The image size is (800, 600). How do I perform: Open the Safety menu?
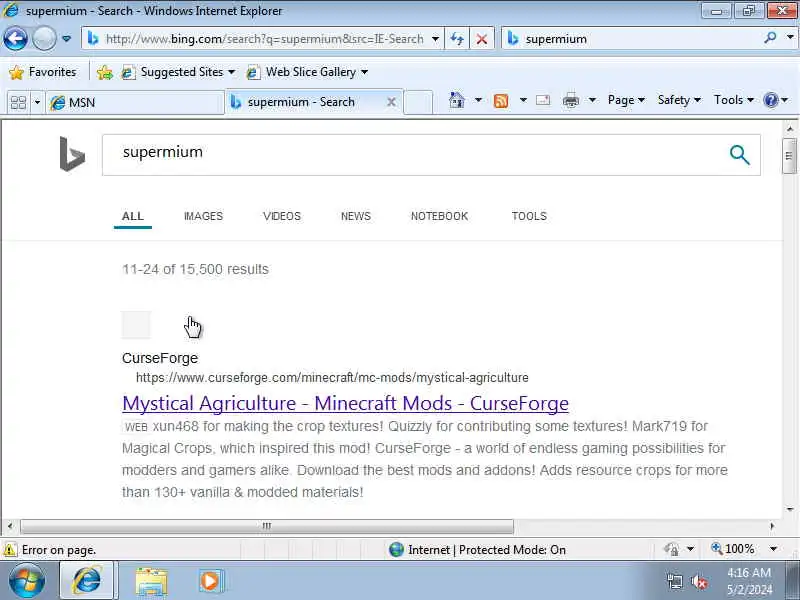pos(679,100)
